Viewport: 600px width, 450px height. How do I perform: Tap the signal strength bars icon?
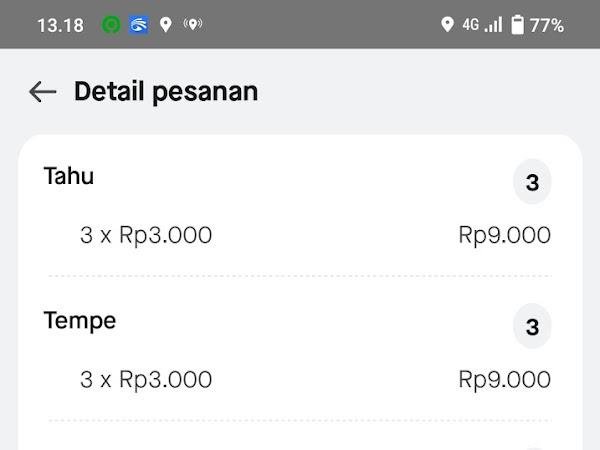coord(493,25)
